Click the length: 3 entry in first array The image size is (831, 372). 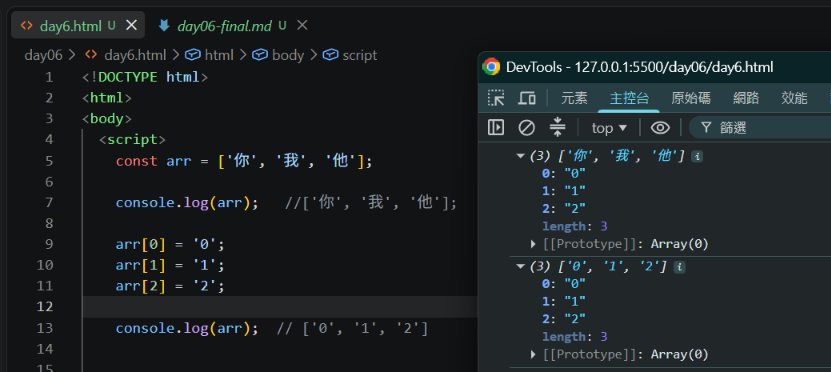574,227
